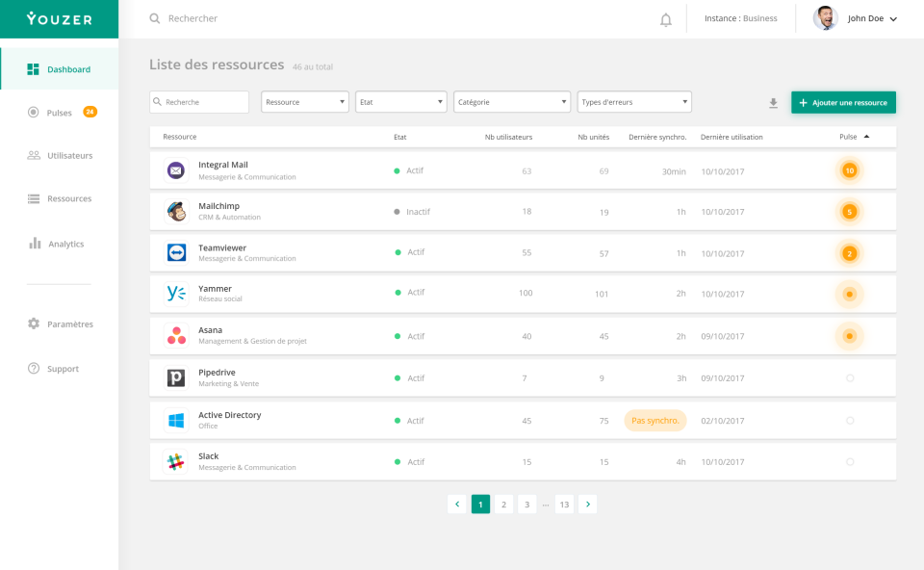Sort table by the Pulse column
924x570 pixels.
click(850, 137)
